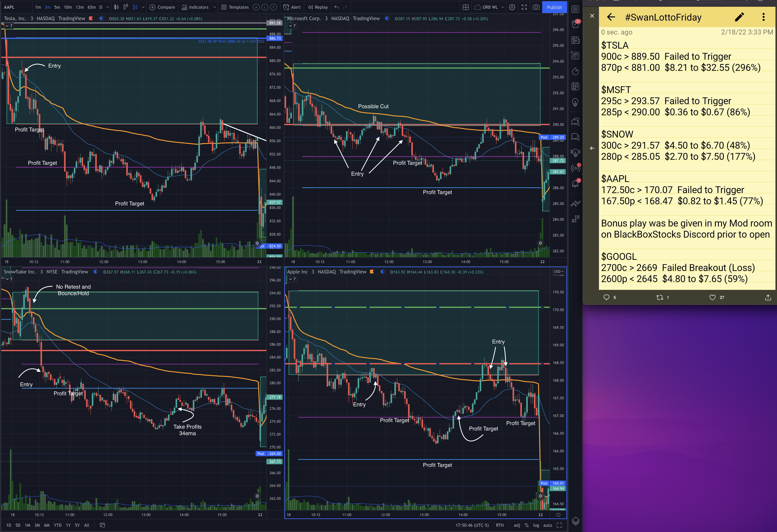Toggle layout sync A button

click(256, 7)
